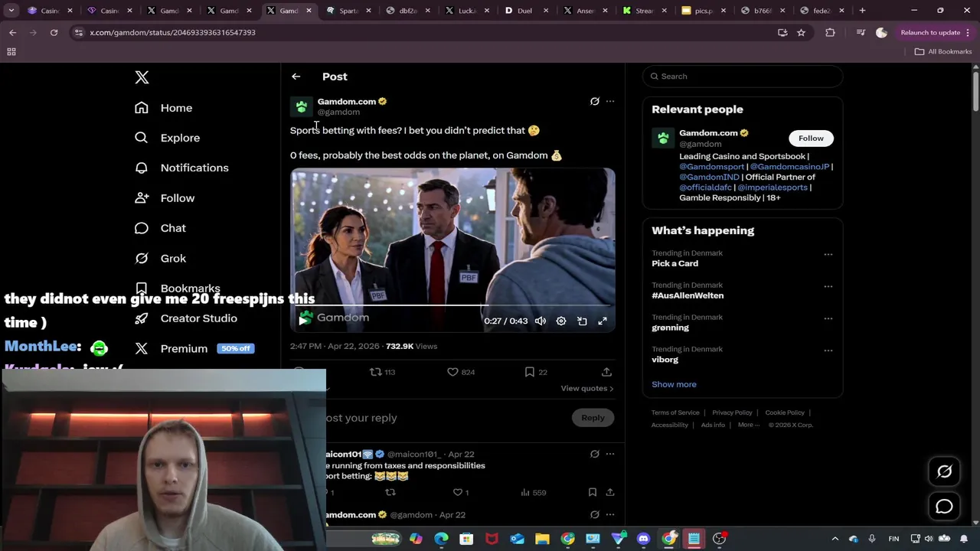This screenshot has width=980, height=551.
Task: Click the Grok icon on maicon101's reply
Action: pyautogui.click(x=594, y=454)
